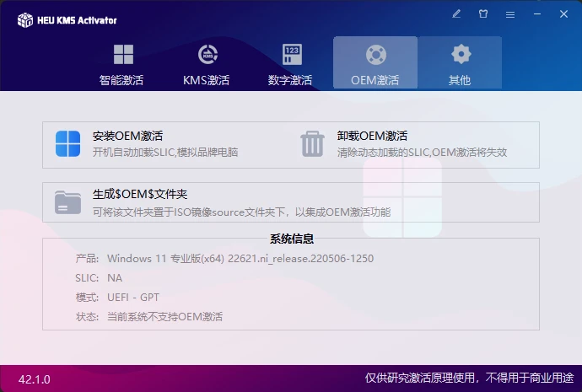Screen dimensions: 582x392
Task: Click the SLIC value NA
Action: tap(115, 278)
